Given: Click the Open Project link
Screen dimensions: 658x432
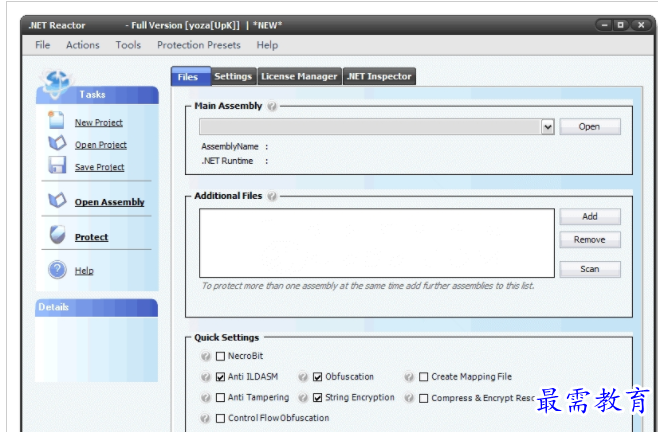Looking at the screenshot, I should [101, 145].
